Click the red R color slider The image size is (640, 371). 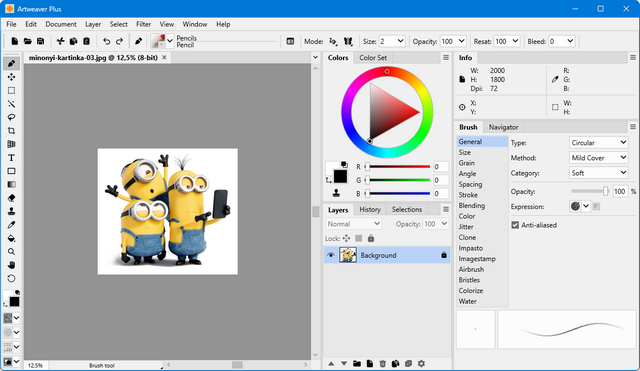[398, 167]
